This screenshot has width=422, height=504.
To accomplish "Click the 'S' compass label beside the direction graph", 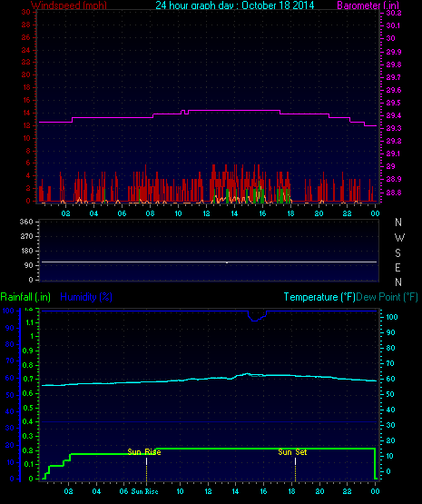I will (397, 253).
